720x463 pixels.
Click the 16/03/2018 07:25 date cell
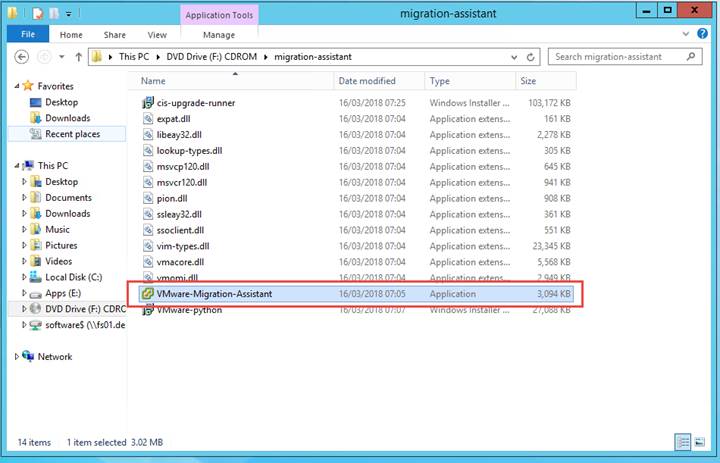pos(372,103)
